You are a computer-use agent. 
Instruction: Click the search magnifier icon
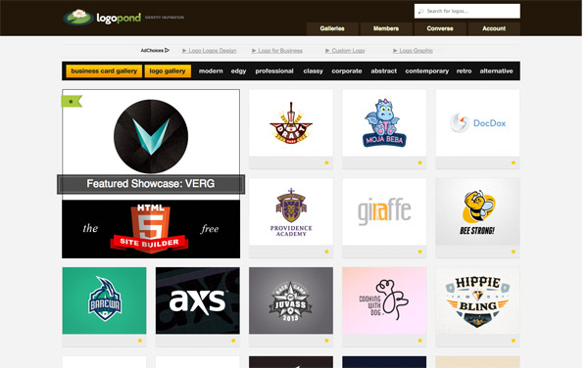421,11
